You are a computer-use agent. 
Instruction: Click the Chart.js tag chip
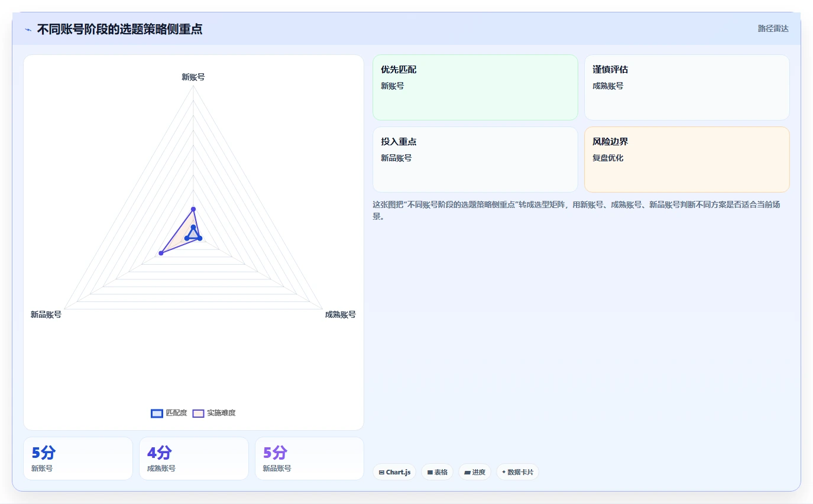(394, 472)
